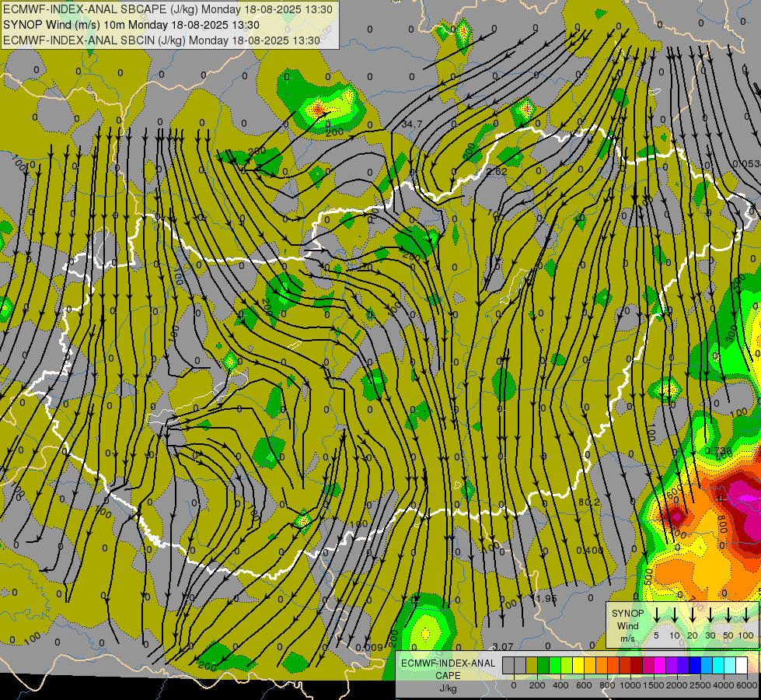Click the 800 contour label in orange area
Screen dimensions: 761x700
[x=721, y=525]
